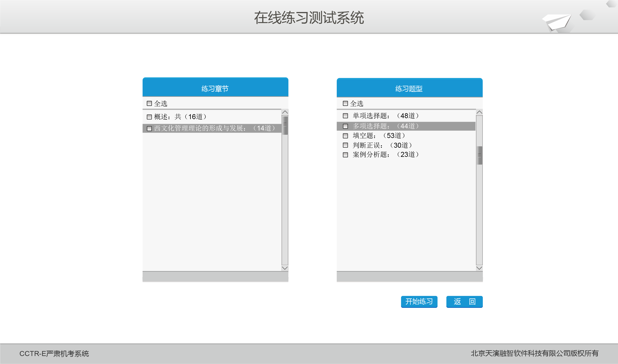Select the 判断正误 (30道) row text
618x364 pixels.
click(x=382, y=145)
